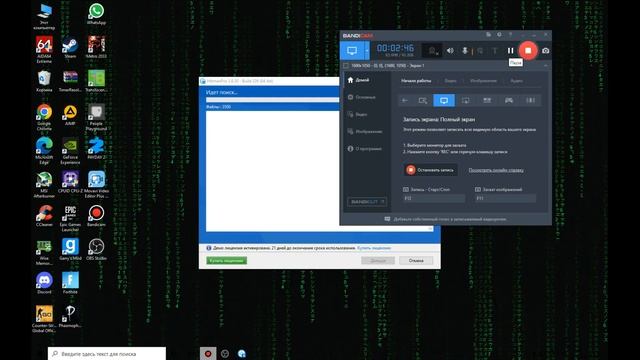640x360 pixels.
Task: Open GeForce Experience desktop shortcut
Action: tap(70, 151)
